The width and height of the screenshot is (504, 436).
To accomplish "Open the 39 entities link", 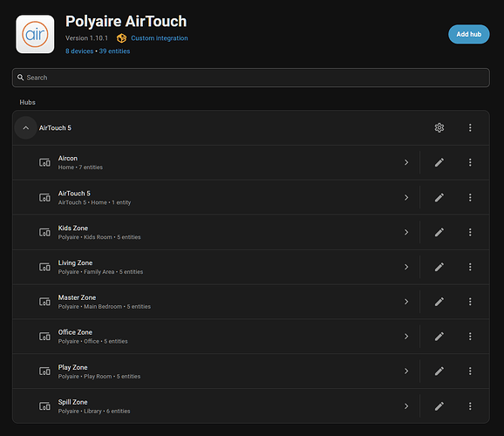I will (114, 51).
